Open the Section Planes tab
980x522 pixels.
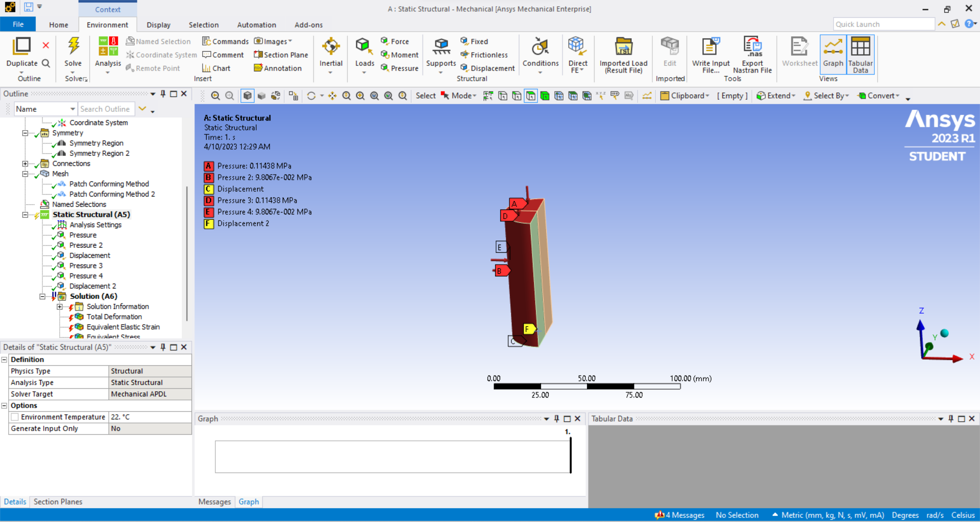58,502
